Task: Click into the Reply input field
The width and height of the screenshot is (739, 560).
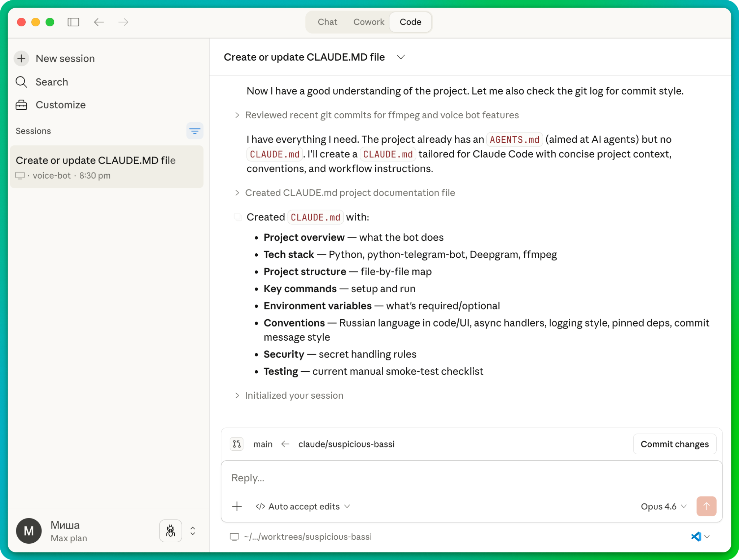Action: tap(469, 478)
